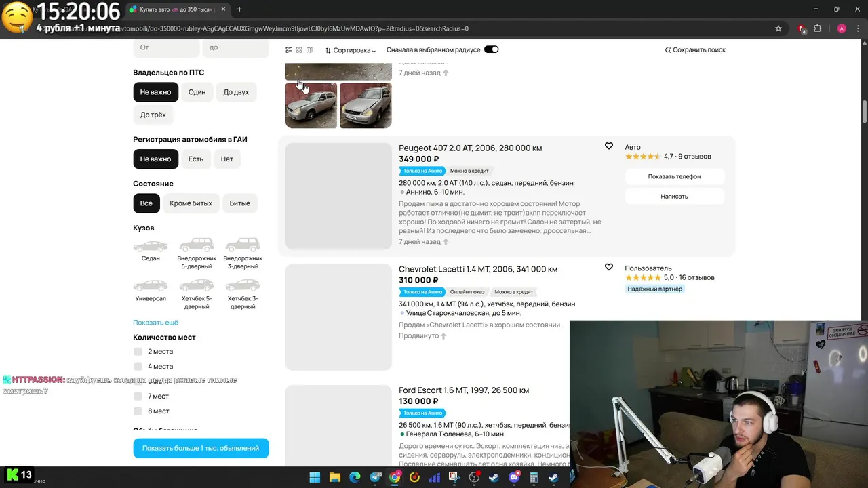Launch Microsoft Edge from the taskbar
868x488 pixels.
point(355,478)
